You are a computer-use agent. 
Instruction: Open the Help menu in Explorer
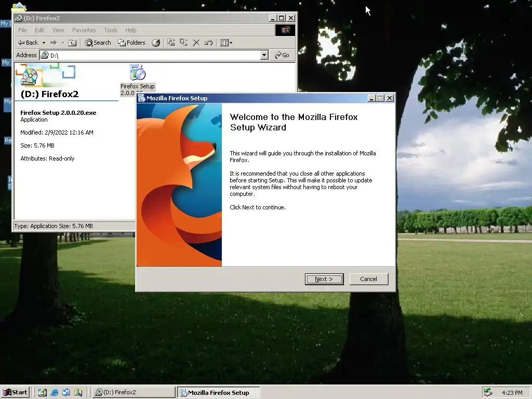(130, 30)
